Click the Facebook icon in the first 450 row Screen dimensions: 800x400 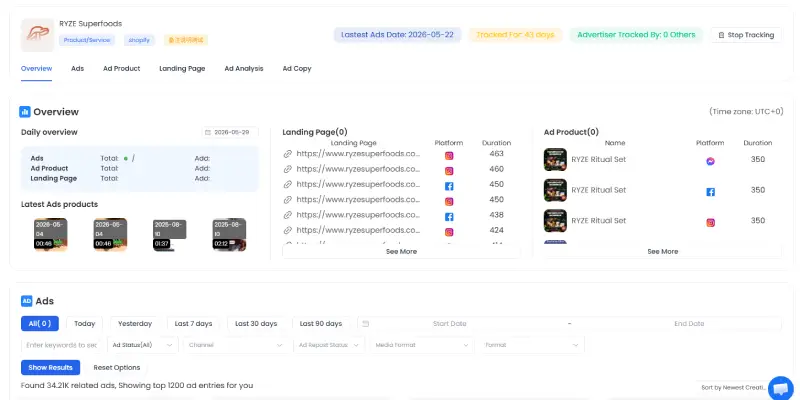(x=449, y=186)
